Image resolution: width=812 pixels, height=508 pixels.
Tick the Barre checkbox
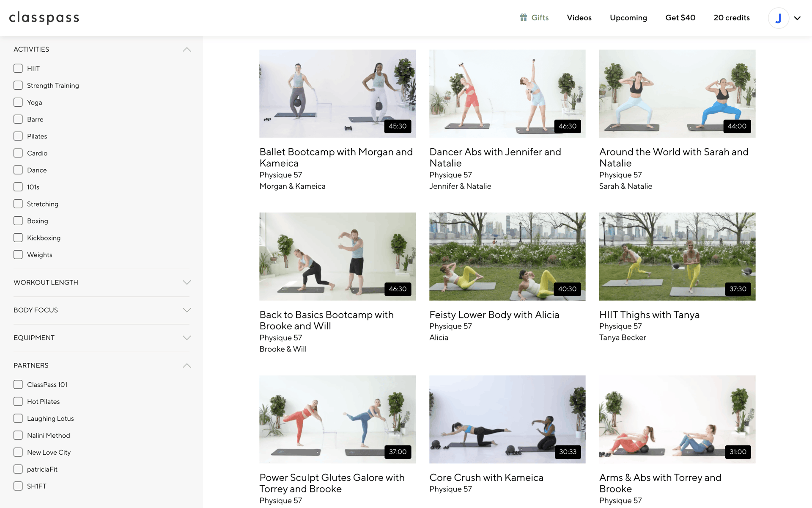(18, 119)
